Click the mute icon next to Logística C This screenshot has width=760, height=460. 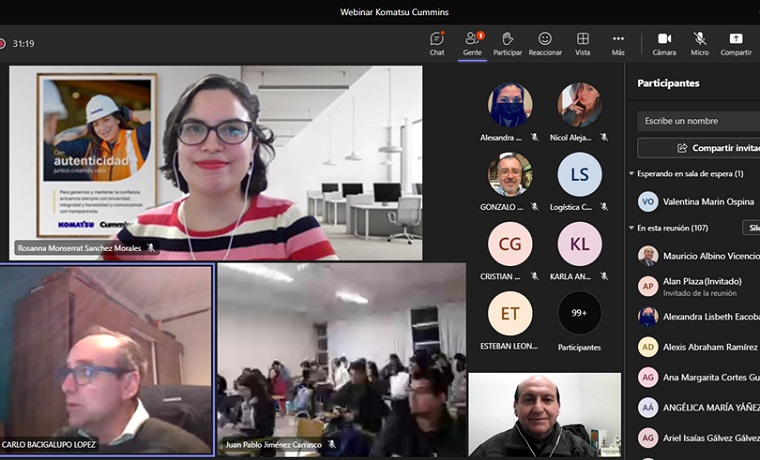coord(604,207)
